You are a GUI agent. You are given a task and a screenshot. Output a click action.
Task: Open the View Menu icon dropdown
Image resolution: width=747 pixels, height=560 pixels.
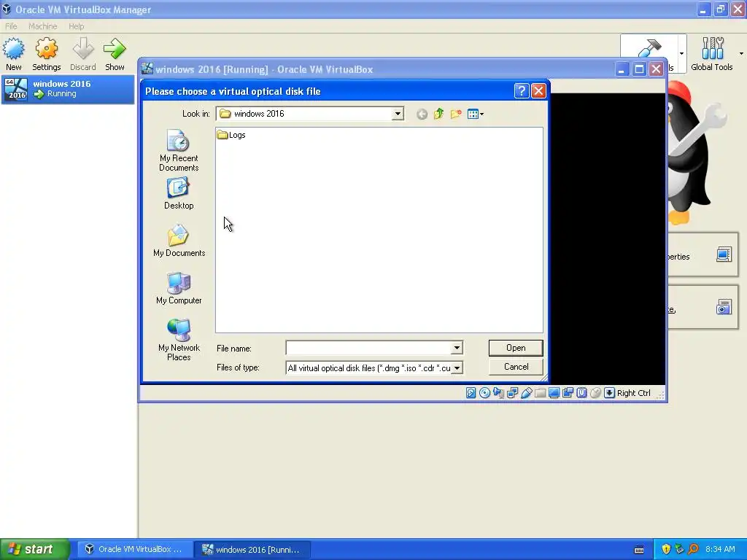[x=476, y=114]
